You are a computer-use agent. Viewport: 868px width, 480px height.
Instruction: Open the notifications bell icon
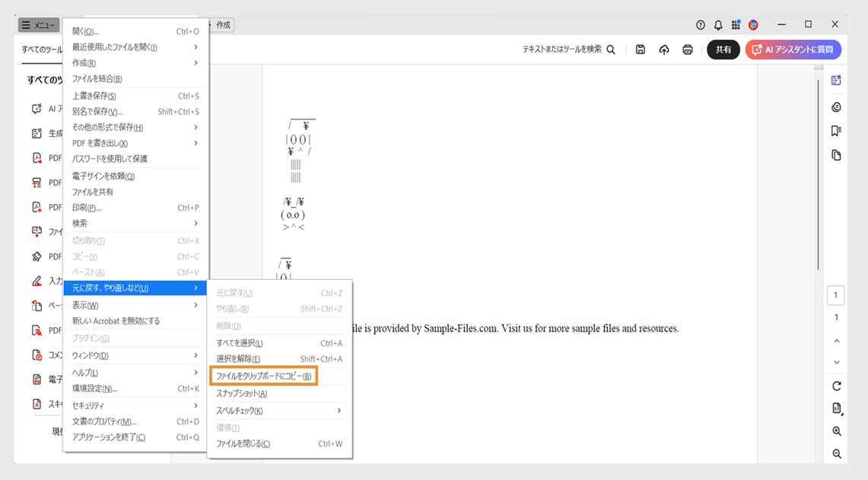coord(717,24)
